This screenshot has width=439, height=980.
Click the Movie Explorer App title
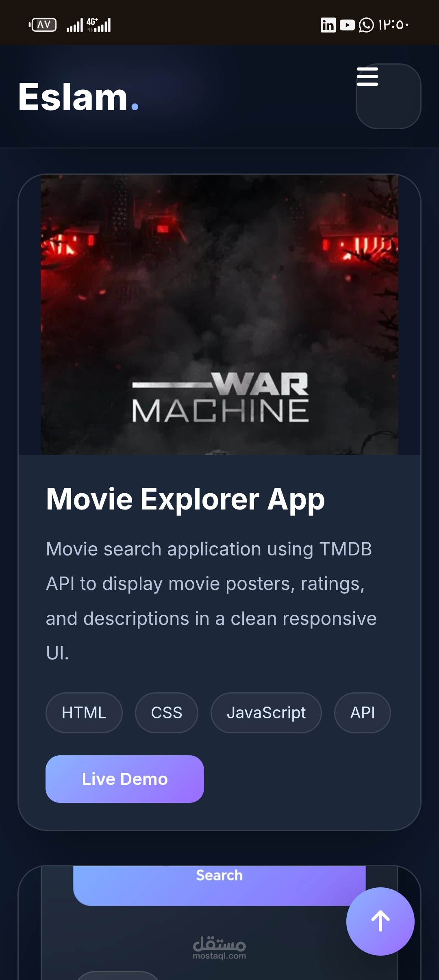pyautogui.click(x=185, y=499)
